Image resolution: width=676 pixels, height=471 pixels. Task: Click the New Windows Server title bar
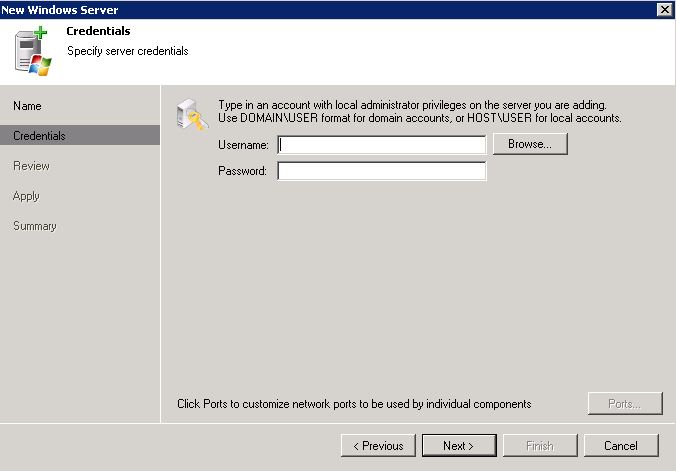coord(328,9)
